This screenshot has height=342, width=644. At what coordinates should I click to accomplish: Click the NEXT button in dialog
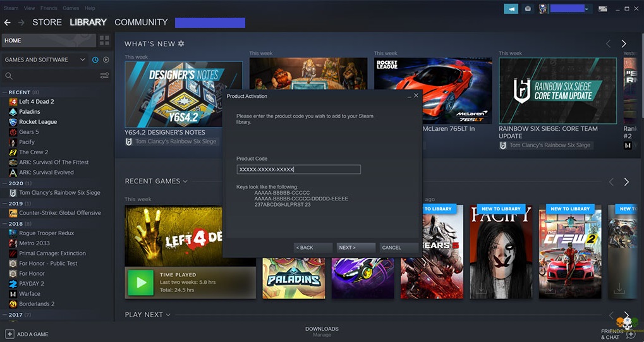[356, 247]
